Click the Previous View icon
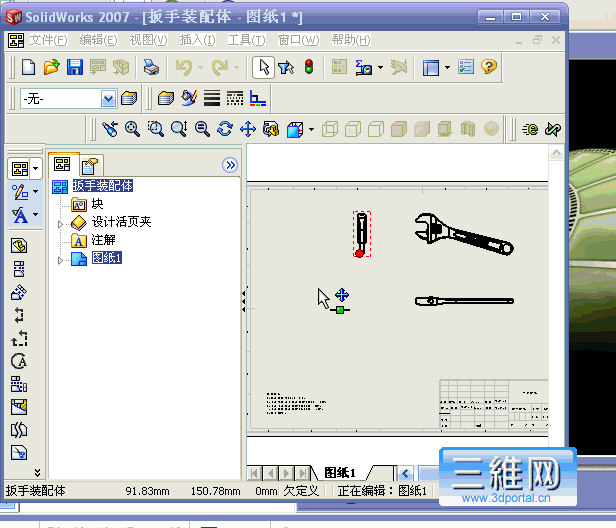 [x=110, y=129]
